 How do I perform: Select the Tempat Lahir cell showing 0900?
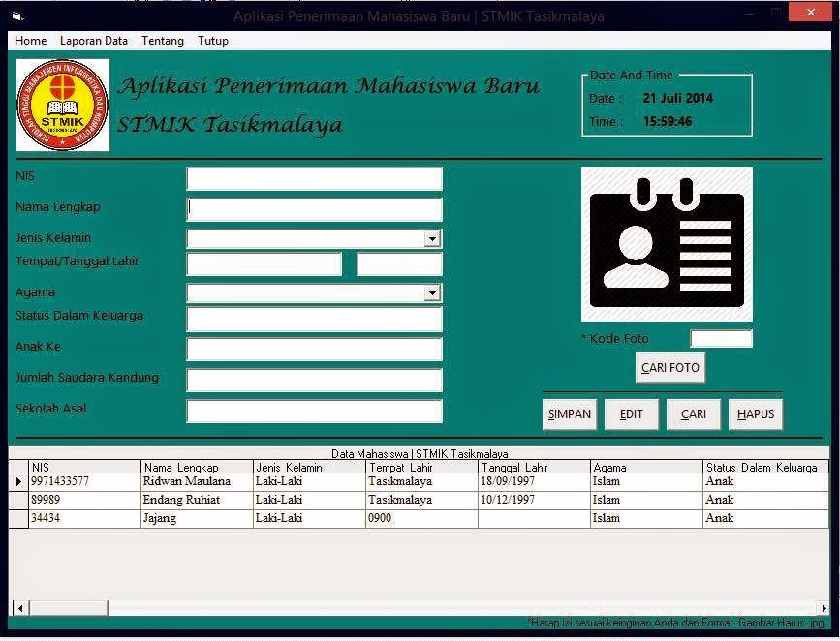click(x=421, y=518)
